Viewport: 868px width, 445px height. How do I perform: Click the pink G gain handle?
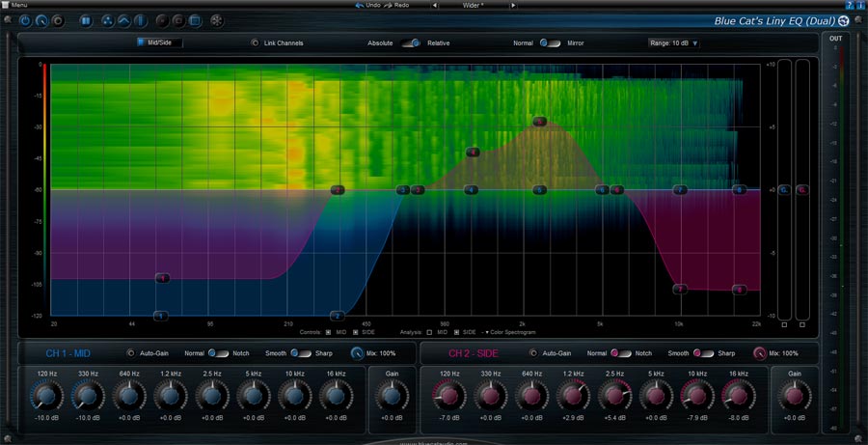(x=802, y=190)
